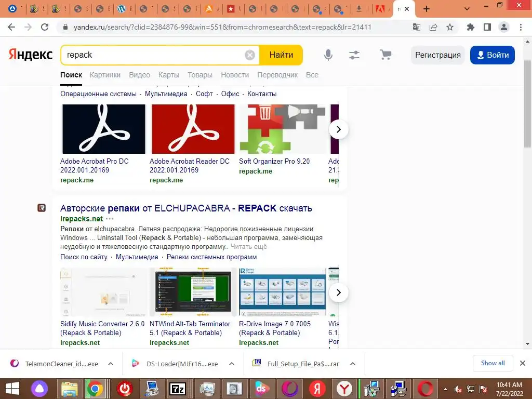Show hidden system tray icons
Viewport: 532px width, 399px height.
pos(445,389)
